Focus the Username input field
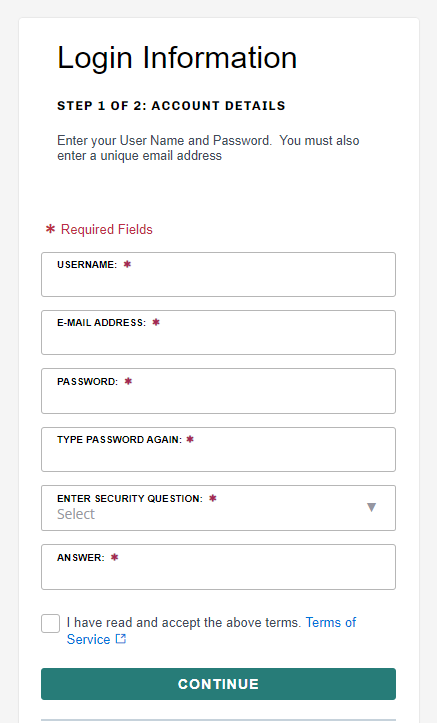Screen dimensions: 437x723 coord(218,274)
